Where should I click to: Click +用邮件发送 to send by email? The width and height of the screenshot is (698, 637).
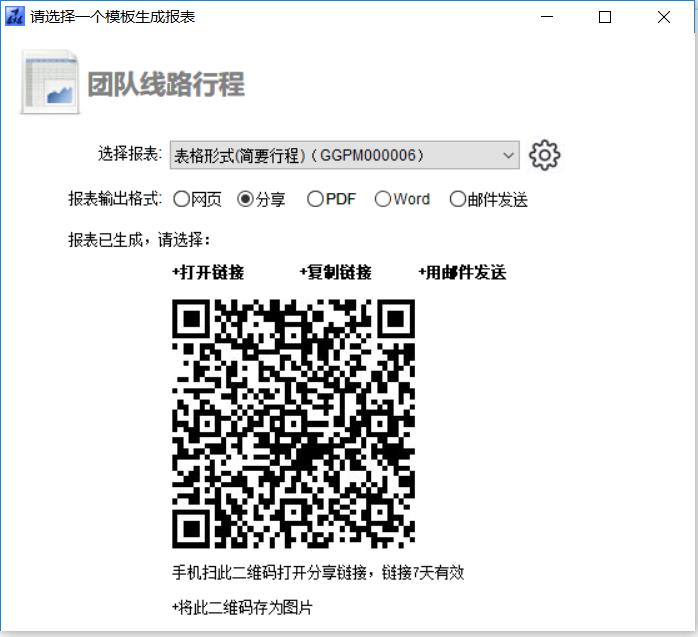(x=462, y=272)
